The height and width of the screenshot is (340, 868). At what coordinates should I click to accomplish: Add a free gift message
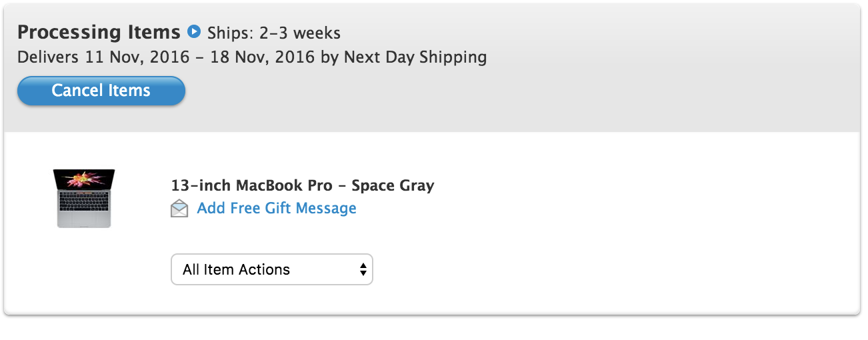[x=277, y=208]
